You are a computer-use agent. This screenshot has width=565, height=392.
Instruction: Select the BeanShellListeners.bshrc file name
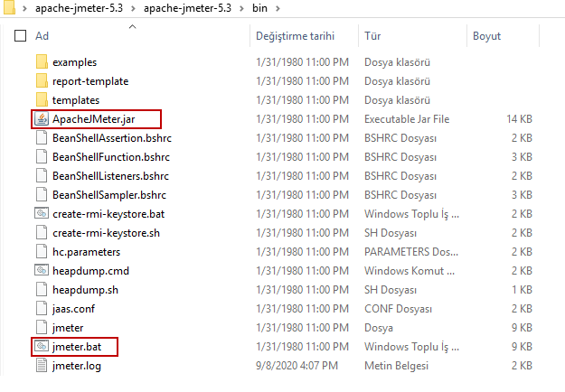tap(110, 176)
